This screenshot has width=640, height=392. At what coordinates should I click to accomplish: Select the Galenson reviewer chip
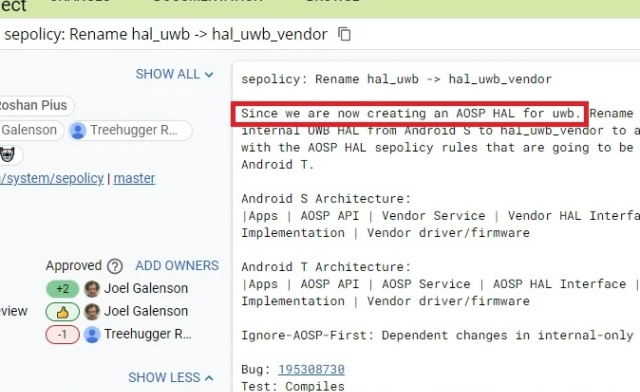(31, 130)
